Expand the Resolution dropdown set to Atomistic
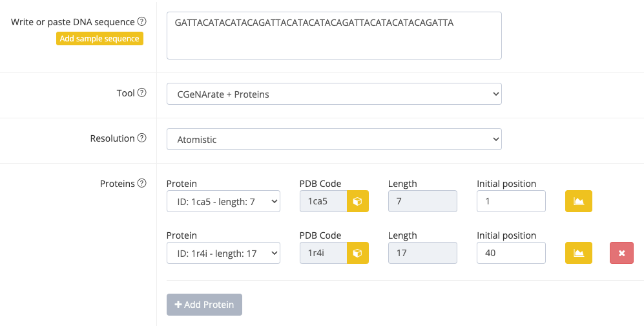This screenshot has height=326, width=644. 334,139
